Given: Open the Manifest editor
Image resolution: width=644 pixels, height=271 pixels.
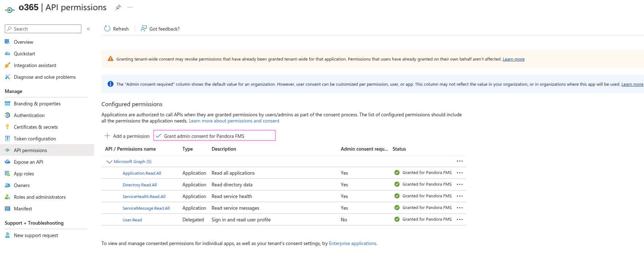Looking at the screenshot, I should click(23, 209).
